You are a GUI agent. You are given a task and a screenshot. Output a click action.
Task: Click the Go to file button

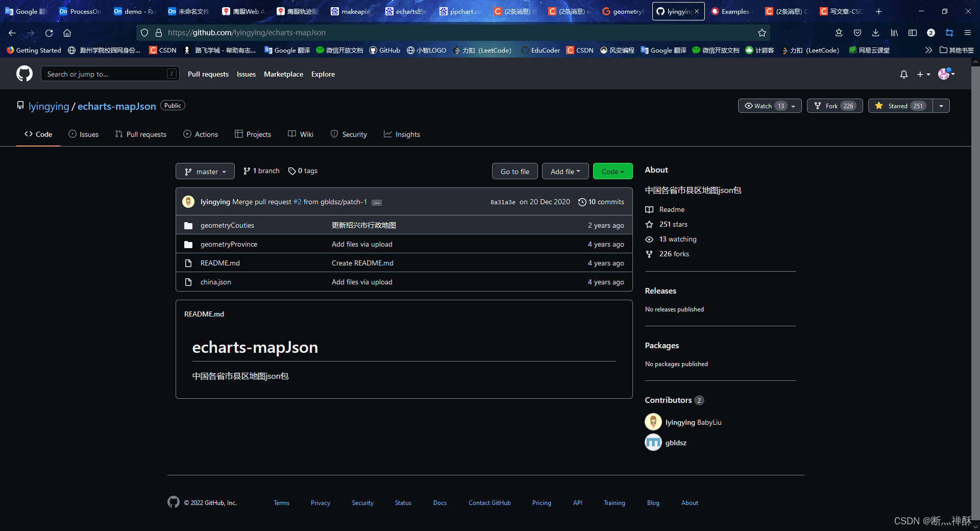(x=514, y=172)
